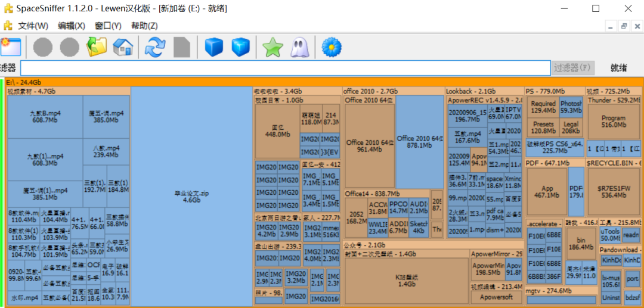
Task: Click the 过滤器(F) button
Action: click(573, 68)
